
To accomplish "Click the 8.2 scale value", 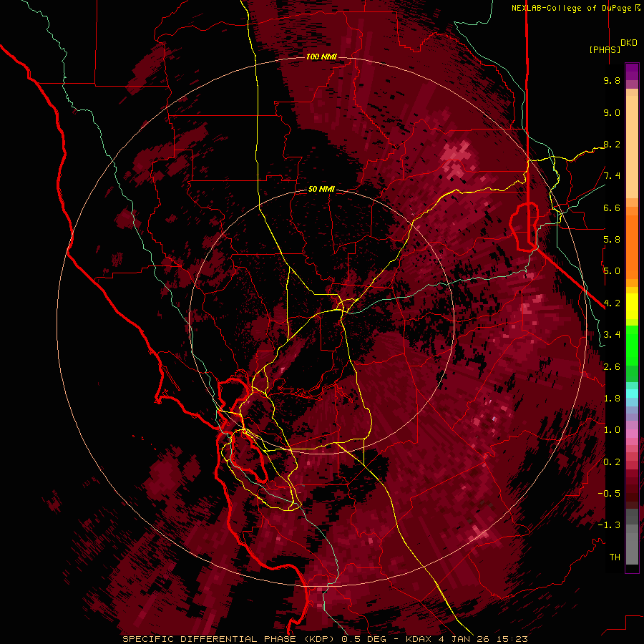I will click(x=612, y=144).
